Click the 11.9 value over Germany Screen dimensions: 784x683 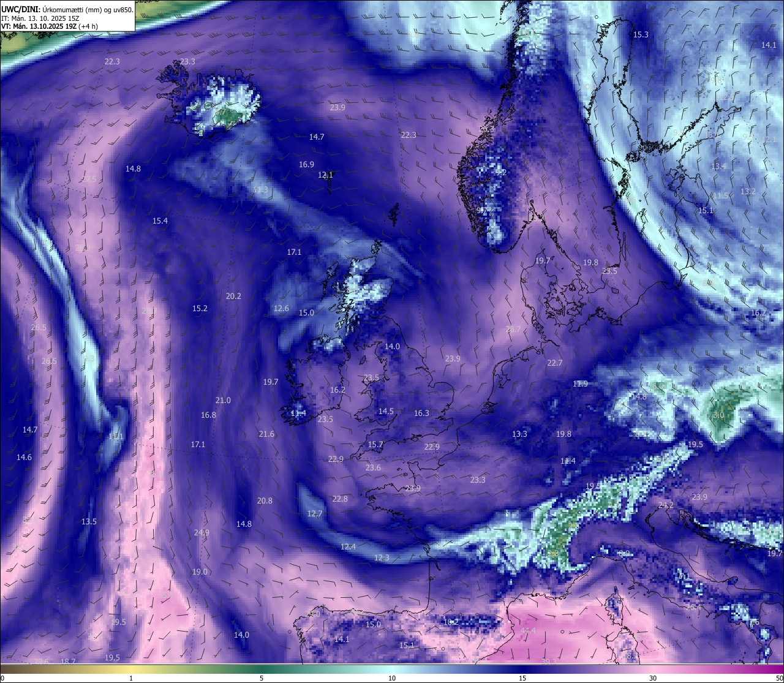pyautogui.click(x=580, y=383)
